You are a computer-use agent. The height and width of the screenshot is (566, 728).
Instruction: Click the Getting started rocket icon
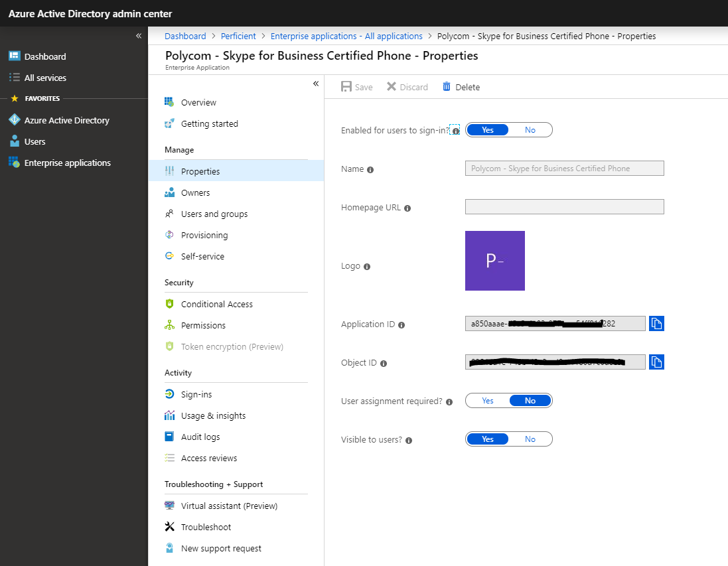pos(169,123)
